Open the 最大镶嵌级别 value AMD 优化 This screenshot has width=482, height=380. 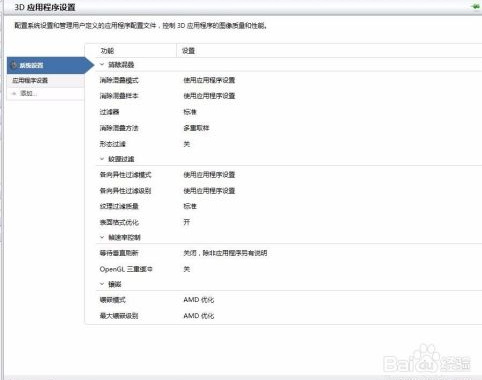click(x=199, y=316)
